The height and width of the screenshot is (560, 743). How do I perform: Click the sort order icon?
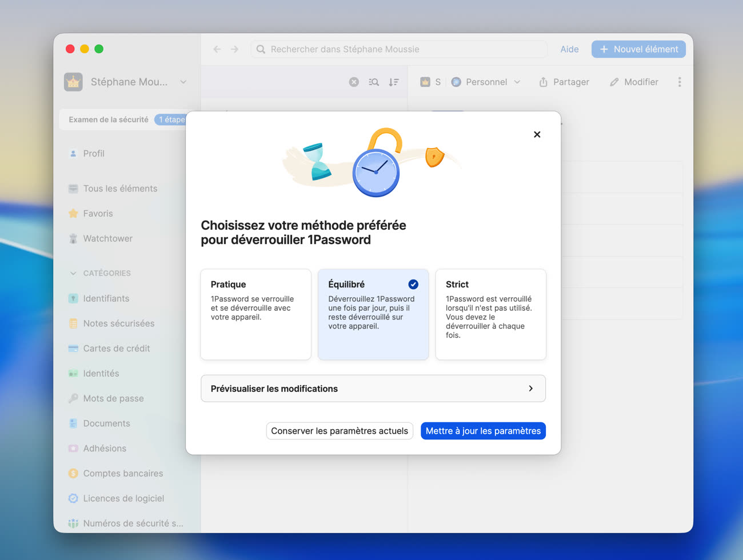coord(394,82)
